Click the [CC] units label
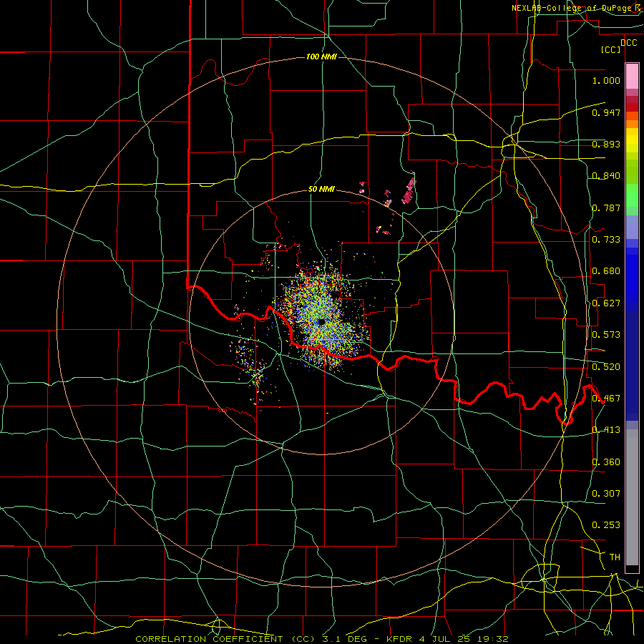Image resolution: width=644 pixels, height=644 pixels. click(611, 49)
